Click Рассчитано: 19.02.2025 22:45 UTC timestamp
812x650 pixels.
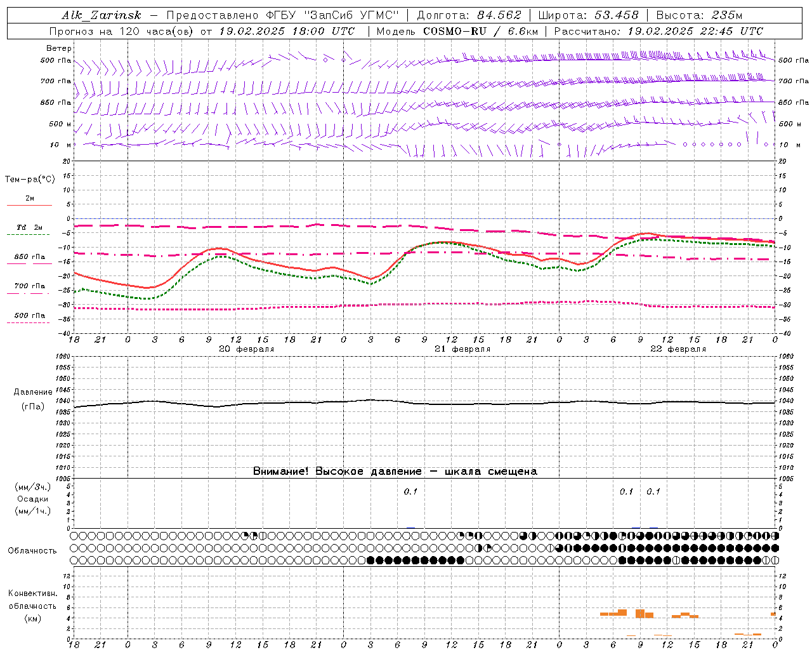click(x=658, y=31)
